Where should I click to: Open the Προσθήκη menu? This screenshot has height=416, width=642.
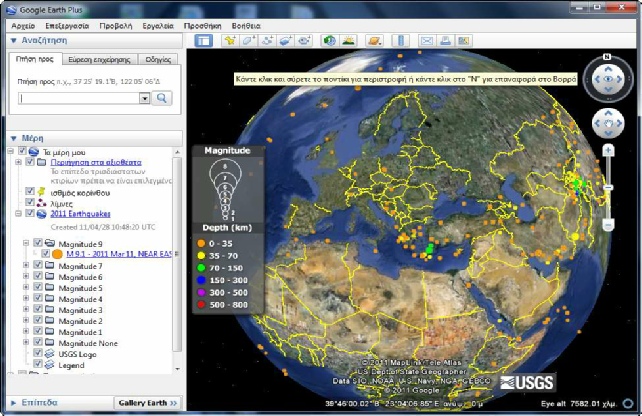click(x=203, y=26)
